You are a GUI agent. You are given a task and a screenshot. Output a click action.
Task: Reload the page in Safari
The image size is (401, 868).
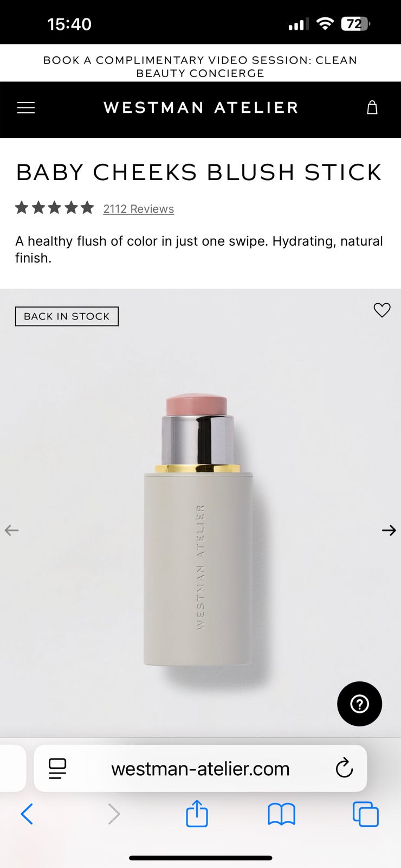coord(344,768)
